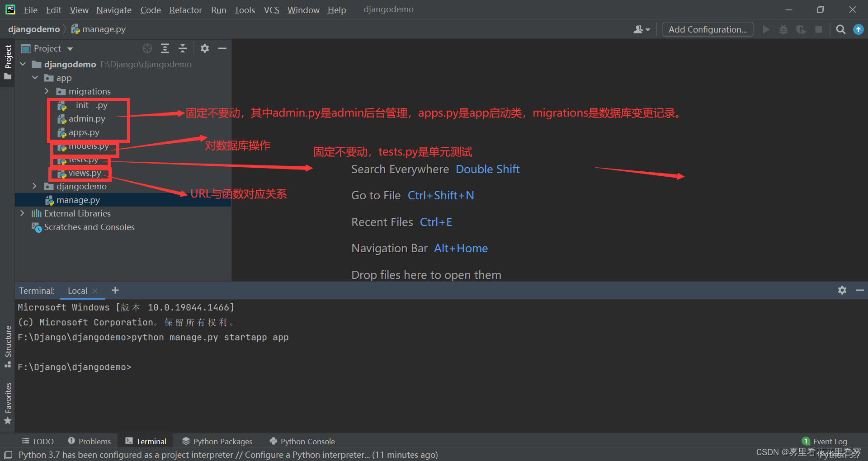
Task: Click the Add Configuration button
Action: [708, 29]
